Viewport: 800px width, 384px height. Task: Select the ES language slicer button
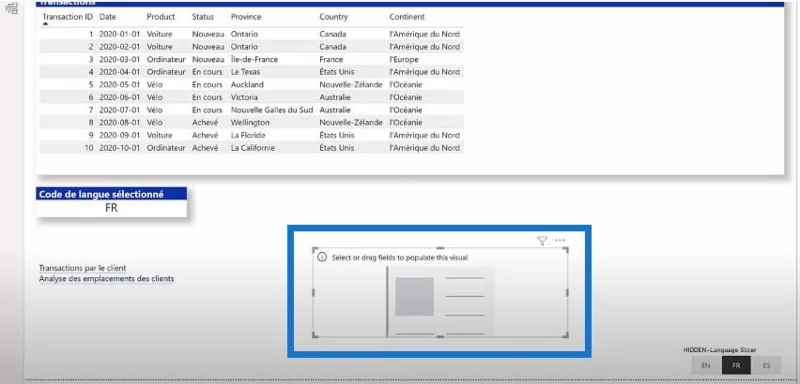(x=766, y=366)
